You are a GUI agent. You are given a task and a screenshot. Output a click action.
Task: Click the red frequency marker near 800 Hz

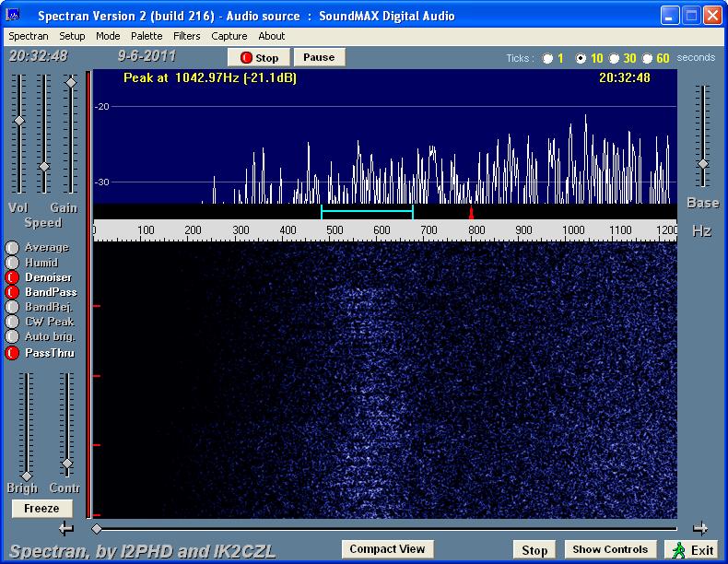[x=471, y=212]
